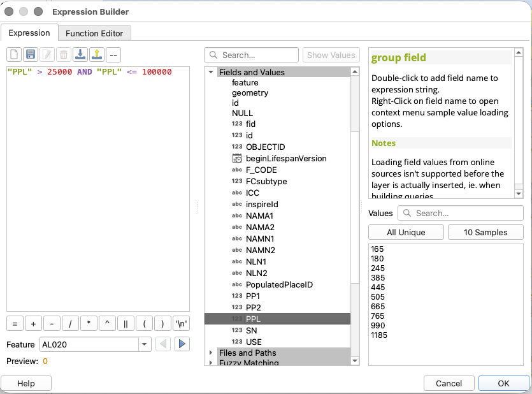Insert the power ^ operator
The height and width of the screenshot is (394, 532).
(107, 323)
